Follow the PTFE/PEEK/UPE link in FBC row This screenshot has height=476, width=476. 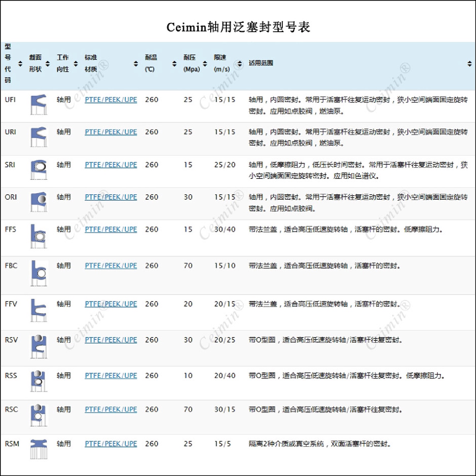[111, 266]
